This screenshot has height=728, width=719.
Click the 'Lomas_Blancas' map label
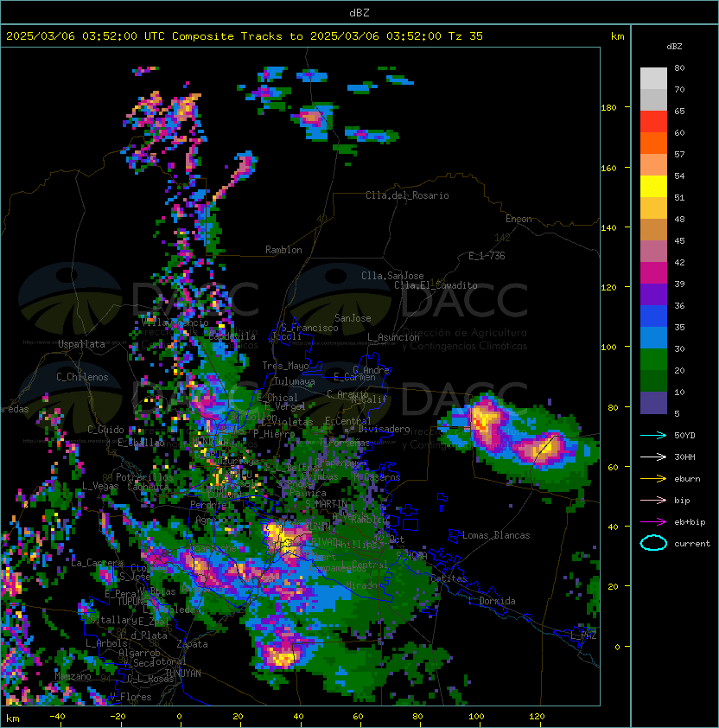click(x=496, y=535)
